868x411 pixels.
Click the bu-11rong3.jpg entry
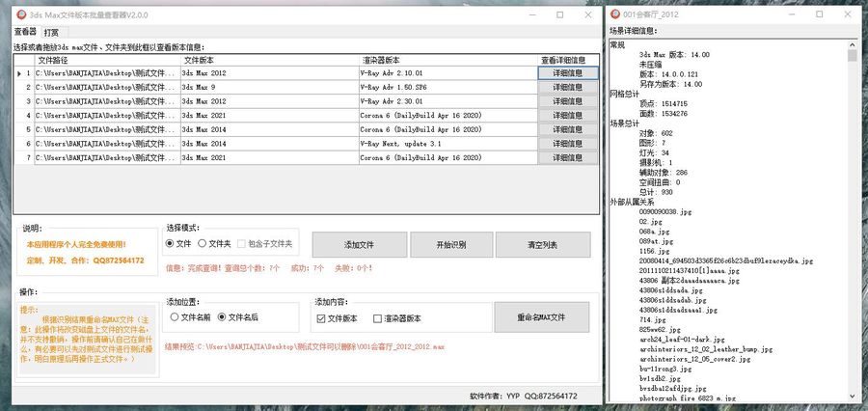(x=665, y=369)
